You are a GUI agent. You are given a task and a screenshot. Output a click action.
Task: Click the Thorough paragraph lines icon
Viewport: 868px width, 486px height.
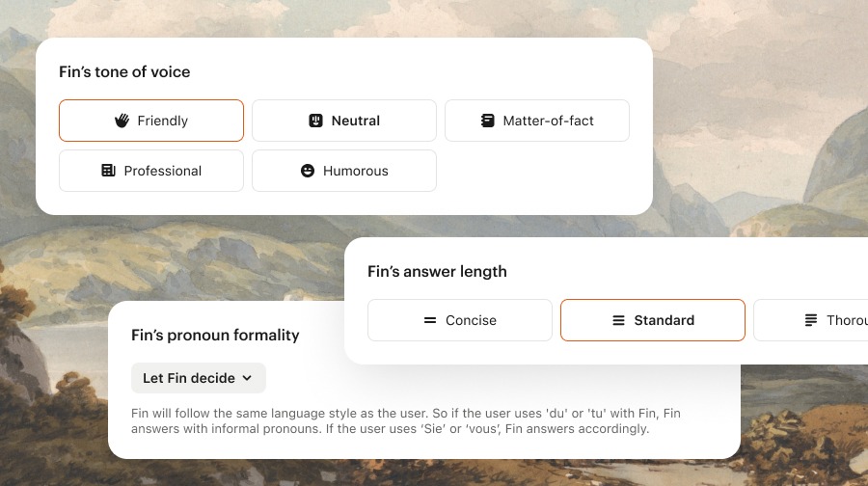(811, 320)
